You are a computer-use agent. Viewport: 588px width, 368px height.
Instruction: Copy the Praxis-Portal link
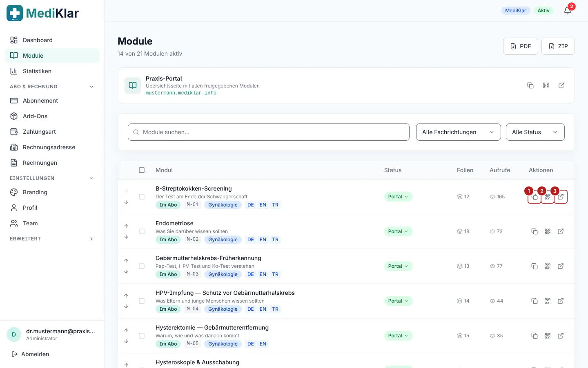(x=530, y=85)
